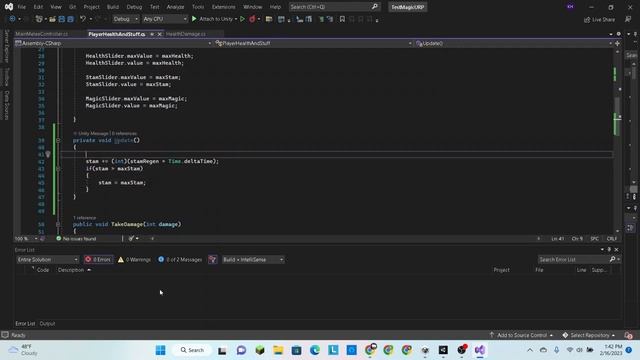
Task: Open the Unity Hub taskbar icon
Action: (x=443, y=350)
